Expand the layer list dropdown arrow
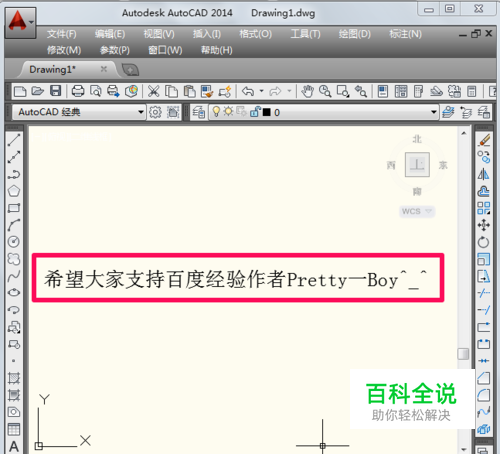The height and width of the screenshot is (454, 500). tap(433, 112)
